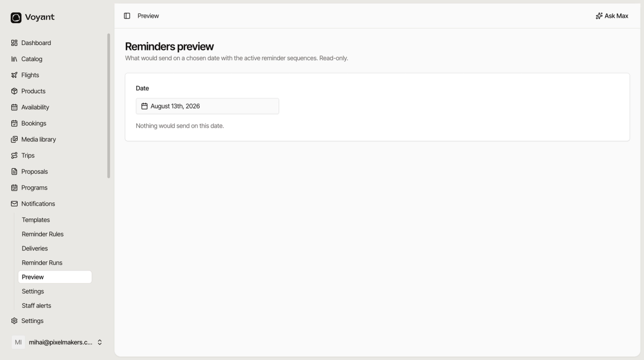
Task: Click the Media library images icon
Action: click(x=14, y=139)
